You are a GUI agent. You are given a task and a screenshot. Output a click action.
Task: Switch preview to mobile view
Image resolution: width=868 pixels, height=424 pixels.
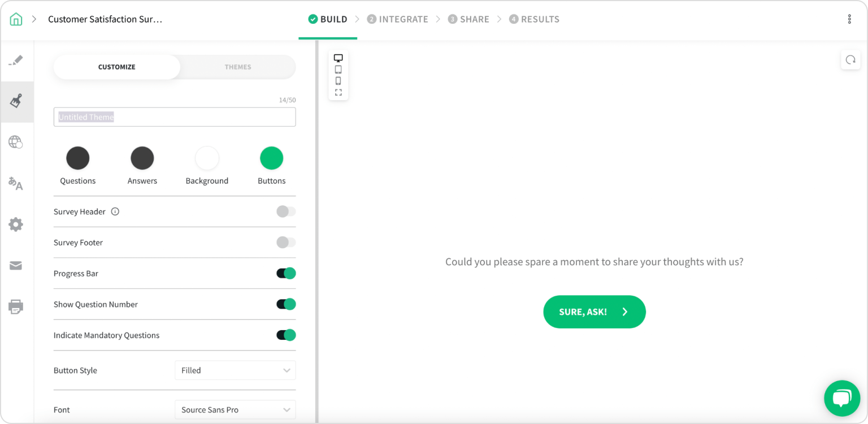pyautogui.click(x=338, y=81)
